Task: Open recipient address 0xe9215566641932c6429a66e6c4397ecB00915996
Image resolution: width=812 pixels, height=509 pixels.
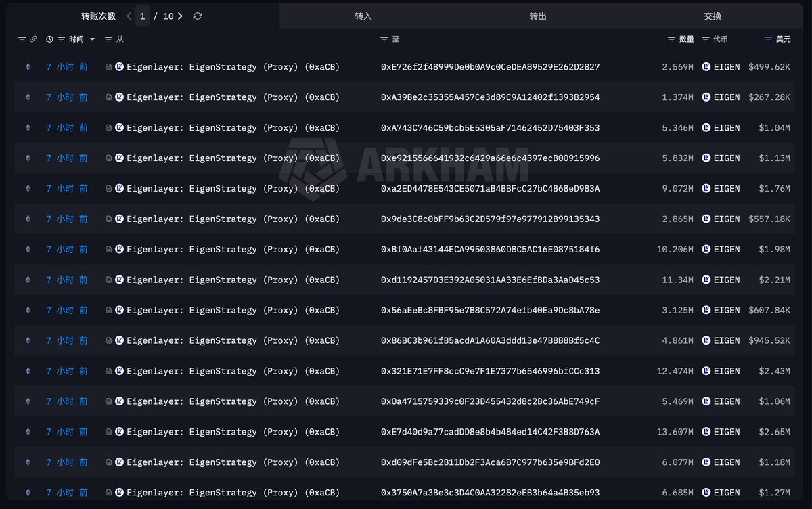Action: coord(491,158)
